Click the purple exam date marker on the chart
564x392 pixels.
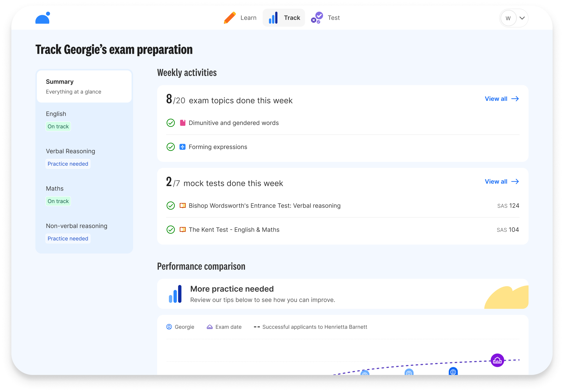coord(497,360)
